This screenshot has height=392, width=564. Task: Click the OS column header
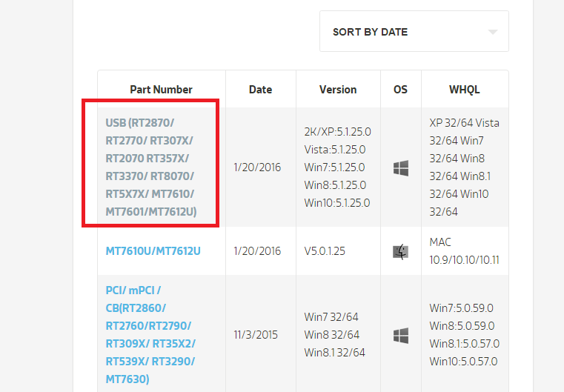(400, 90)
